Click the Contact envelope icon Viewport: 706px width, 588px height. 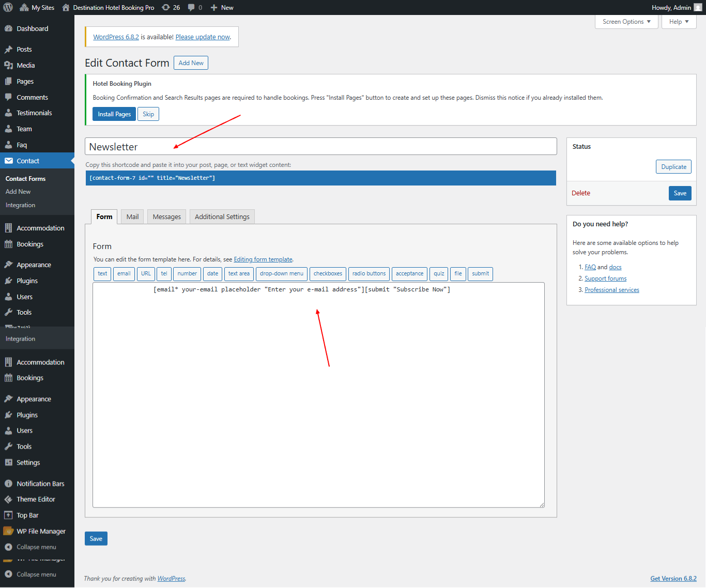8,161
